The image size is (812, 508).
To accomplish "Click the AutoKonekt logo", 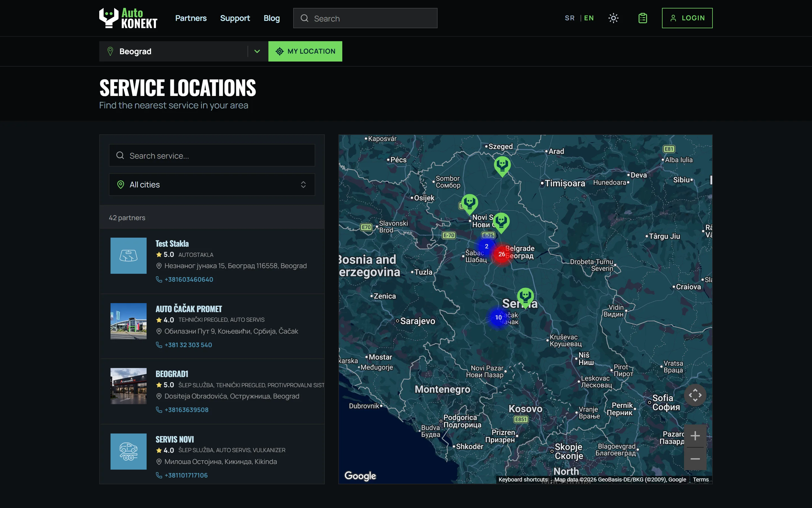I will pyautogui.click(x=128, y=18).
